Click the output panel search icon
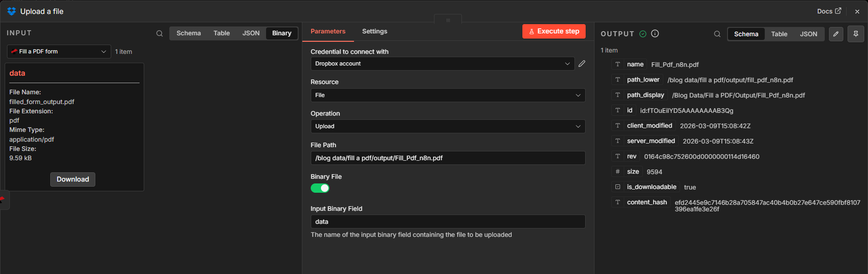868x274 pixels. (717, 34)
